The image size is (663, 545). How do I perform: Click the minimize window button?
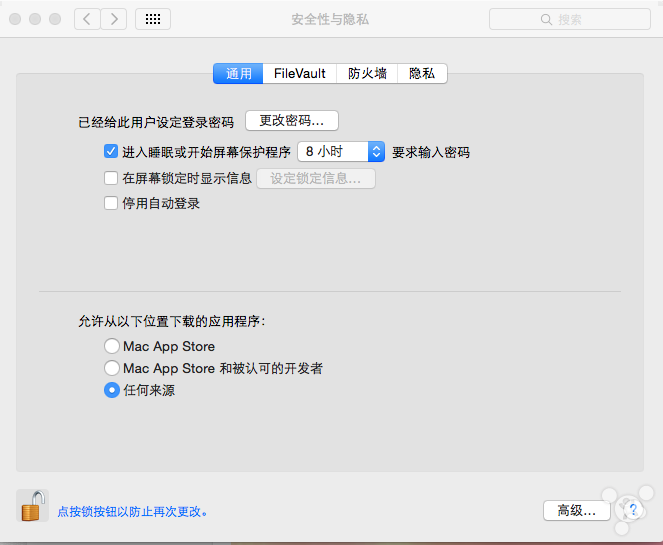point(35,19)
